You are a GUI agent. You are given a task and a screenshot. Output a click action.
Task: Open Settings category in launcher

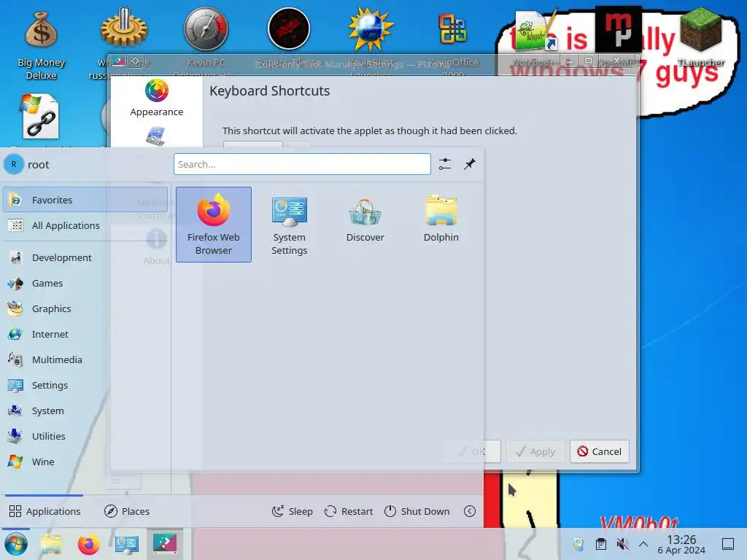click(85, 385)
